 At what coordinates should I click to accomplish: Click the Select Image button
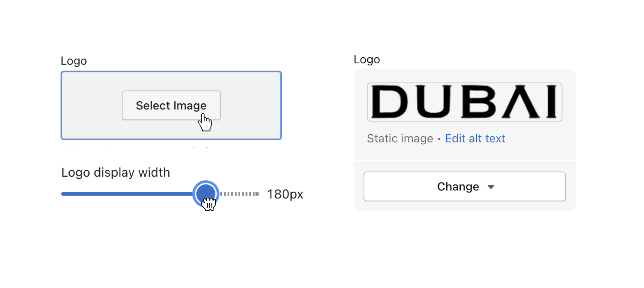(x=171, y=105)
